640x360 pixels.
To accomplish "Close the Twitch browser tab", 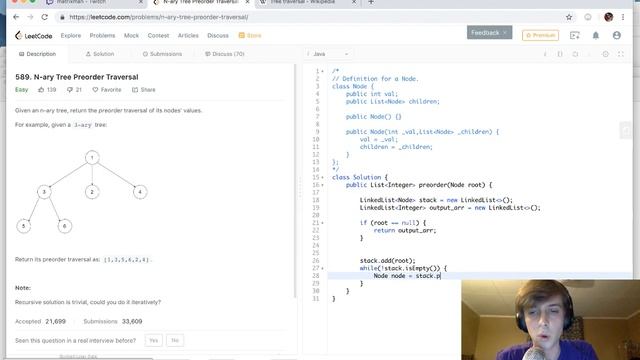I will coord(140,2).
